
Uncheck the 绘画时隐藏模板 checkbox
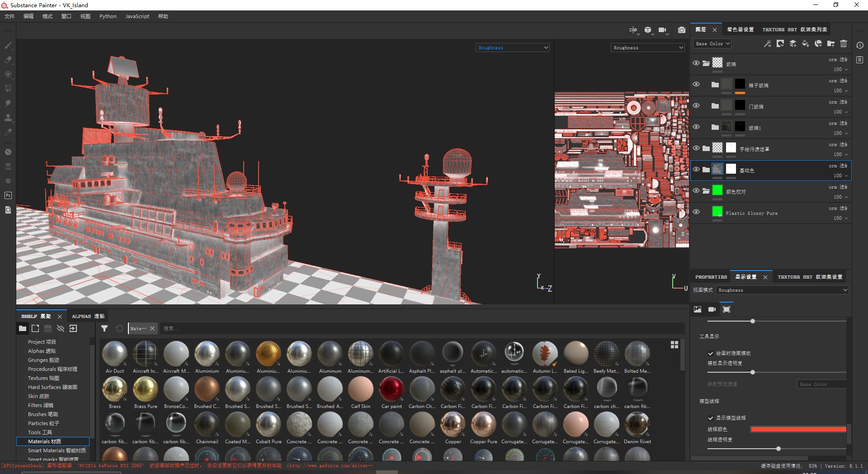[711, 353]
